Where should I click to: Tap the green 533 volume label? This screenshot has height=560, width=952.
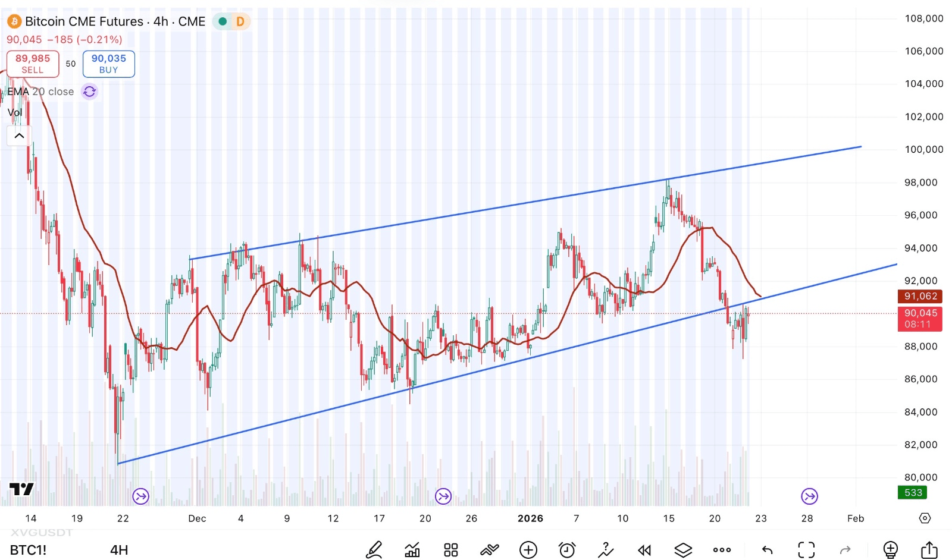click(x=913, y=492)
